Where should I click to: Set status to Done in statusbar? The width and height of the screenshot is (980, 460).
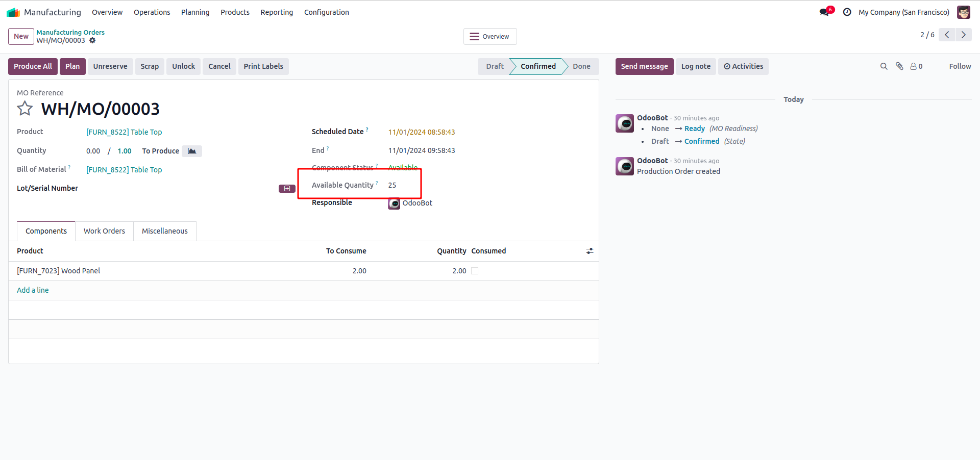click(x=581, y=66)
